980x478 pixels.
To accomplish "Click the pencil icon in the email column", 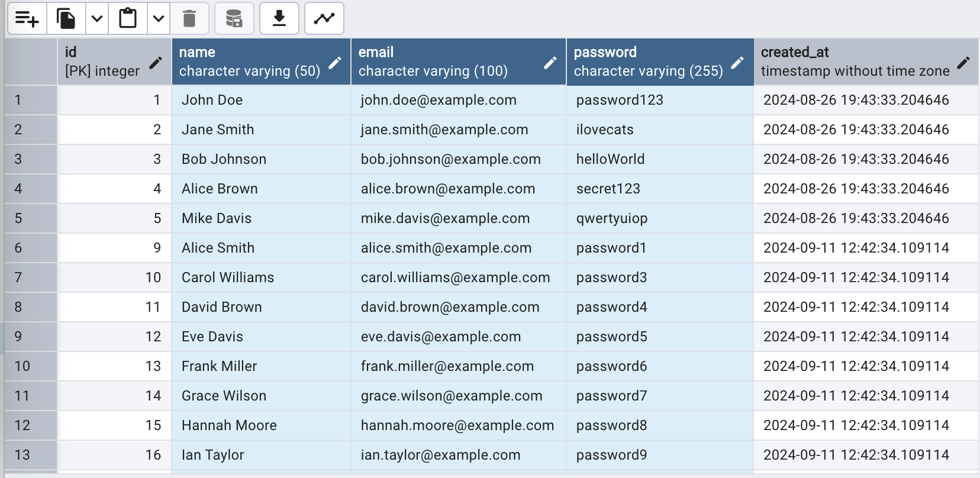I will (550, 63).
